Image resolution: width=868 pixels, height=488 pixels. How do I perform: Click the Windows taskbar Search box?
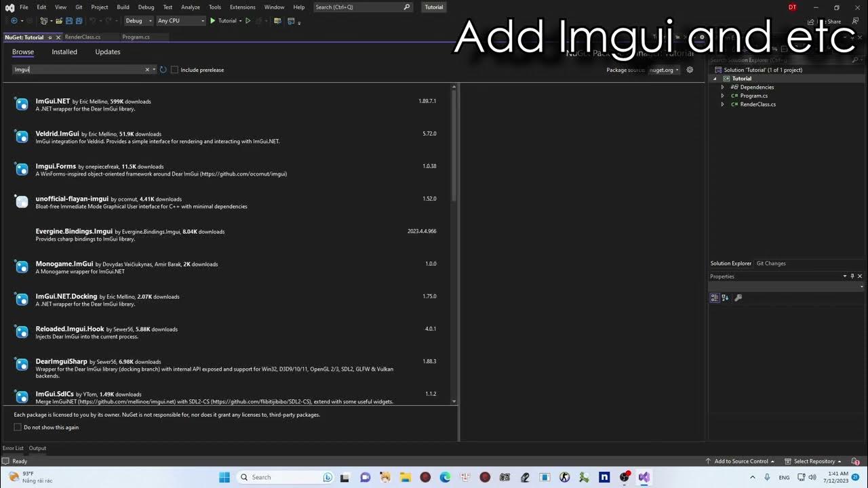pos(285,477)
